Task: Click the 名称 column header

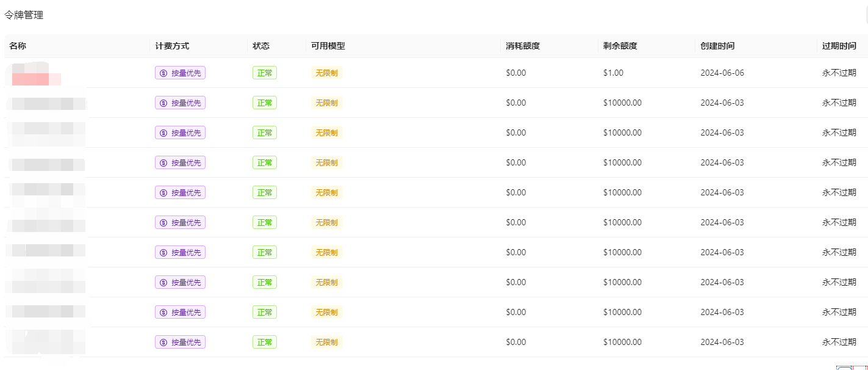Action: click(18, 46)
